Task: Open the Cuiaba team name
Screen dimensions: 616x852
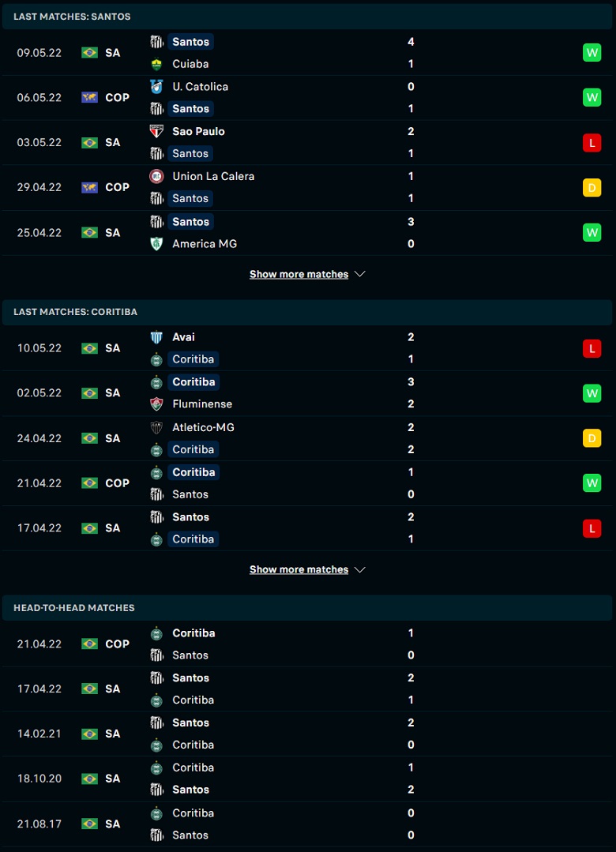Action: pos(190,64)
